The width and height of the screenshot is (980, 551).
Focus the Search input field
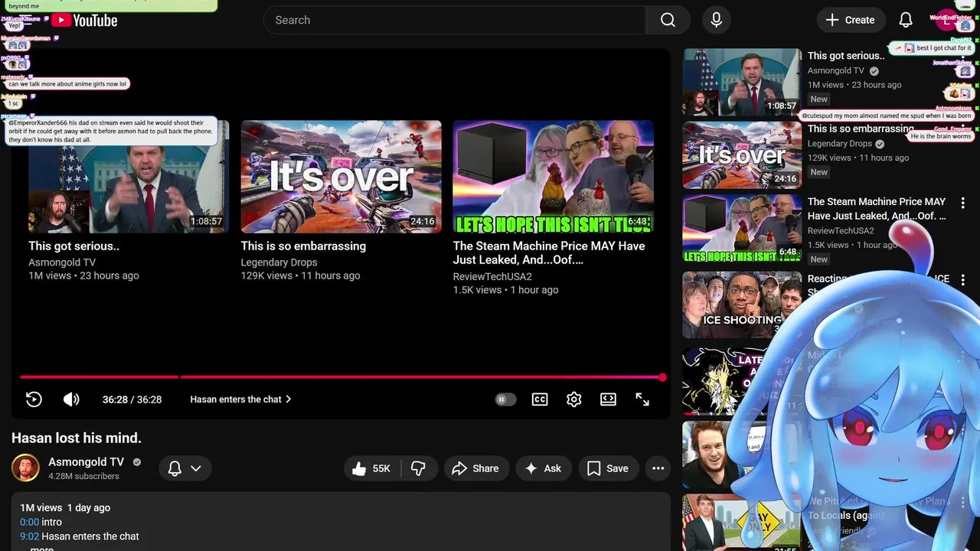click(455, 20)
